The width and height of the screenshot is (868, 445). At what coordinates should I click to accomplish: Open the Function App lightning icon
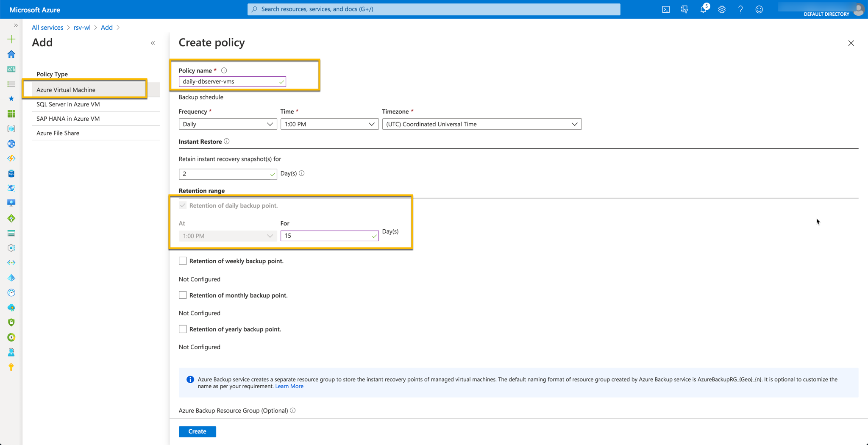pyautogui.click(x=11, y=159)
